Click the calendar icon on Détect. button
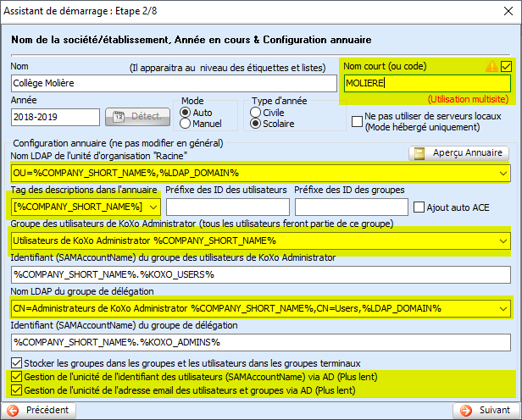The width and height of the screenshot is (522, 420). (119, 117)
